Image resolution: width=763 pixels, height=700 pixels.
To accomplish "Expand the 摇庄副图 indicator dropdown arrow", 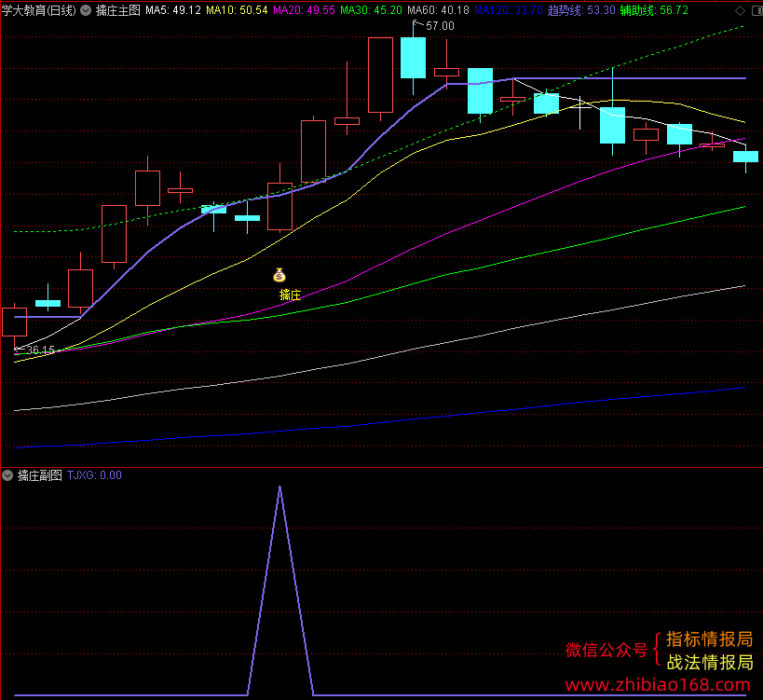I will coord(7,475).
